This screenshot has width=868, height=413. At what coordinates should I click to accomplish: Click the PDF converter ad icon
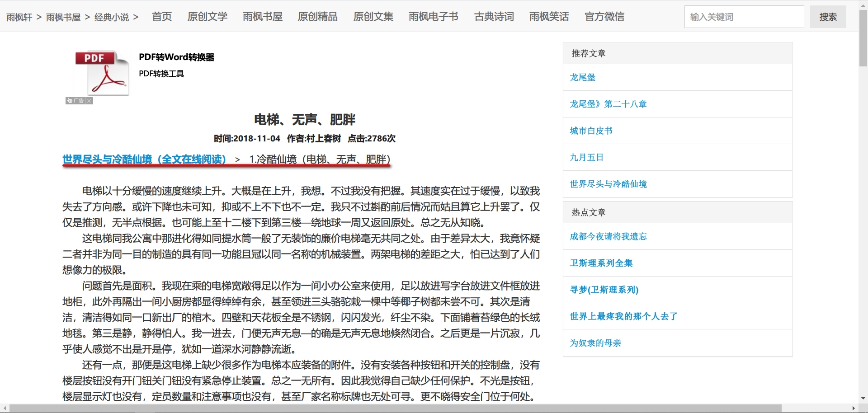[x=102, y=72]
